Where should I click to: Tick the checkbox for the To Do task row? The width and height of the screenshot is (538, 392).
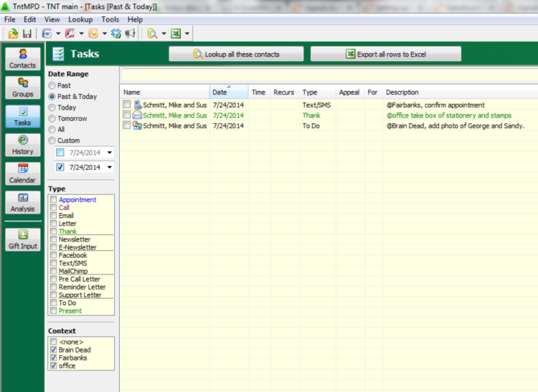(x=126, y=125)
